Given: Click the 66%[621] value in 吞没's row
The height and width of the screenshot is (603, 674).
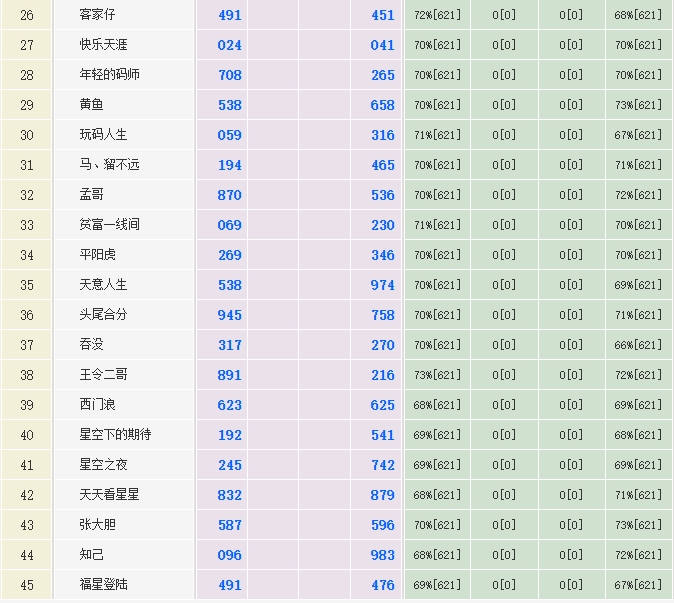Looking at the screenshot, I should click(x=638, y=345).
